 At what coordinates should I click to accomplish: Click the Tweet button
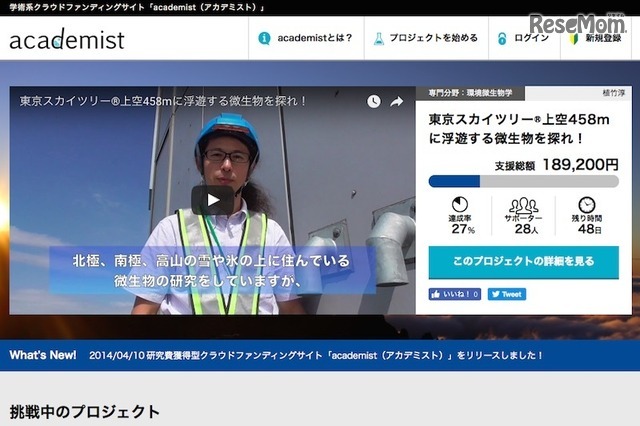pos(507,294)
